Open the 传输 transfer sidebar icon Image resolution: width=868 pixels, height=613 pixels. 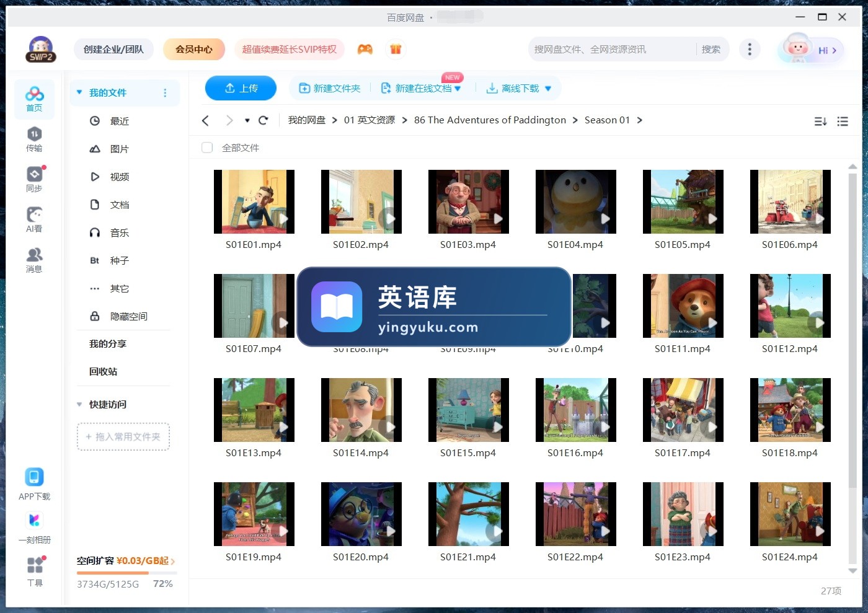tap(34, 139)
